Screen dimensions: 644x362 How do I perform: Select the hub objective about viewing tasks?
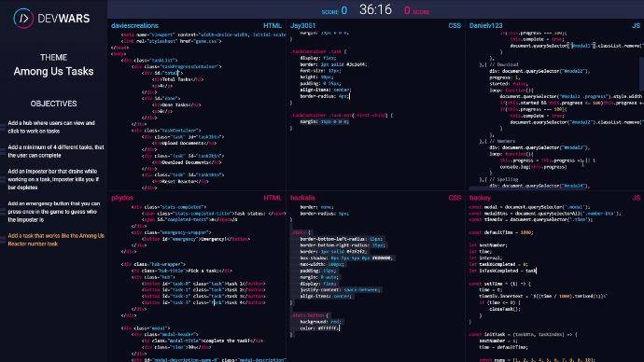point(51,127)
